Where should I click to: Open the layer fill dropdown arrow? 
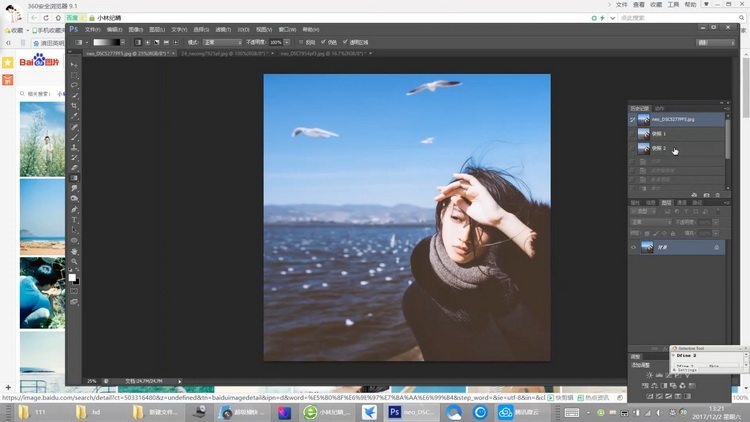pyautogui.click(x=716, y=233)
